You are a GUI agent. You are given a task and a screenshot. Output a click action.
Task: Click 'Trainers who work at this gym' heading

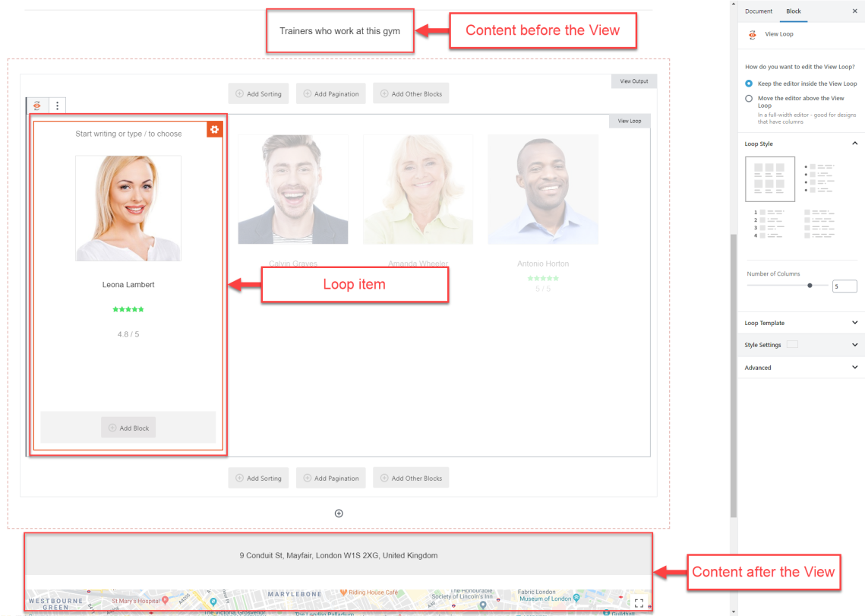(x=339, y=31)
